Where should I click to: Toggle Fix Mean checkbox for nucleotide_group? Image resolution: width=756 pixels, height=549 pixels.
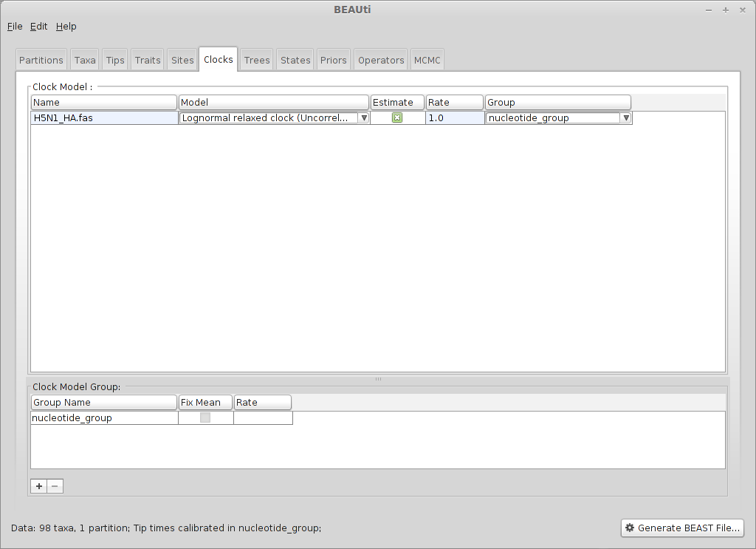(x=205, y=417)
